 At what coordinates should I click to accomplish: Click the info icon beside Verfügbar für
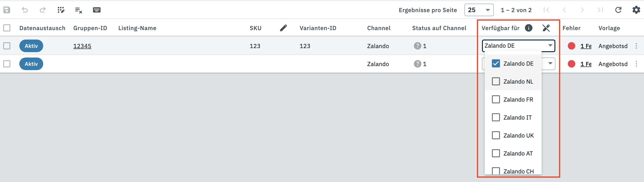tap(529, 28)
